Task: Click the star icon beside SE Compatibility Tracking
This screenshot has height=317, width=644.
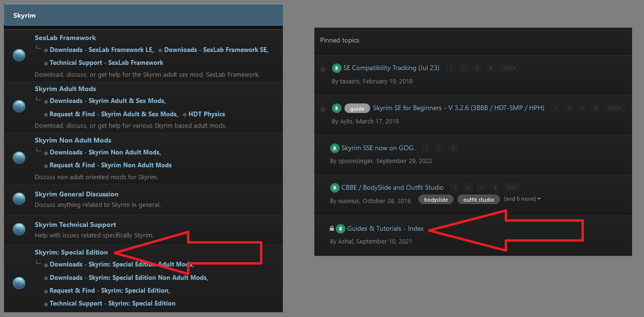Action: click(x=323, y=69)
